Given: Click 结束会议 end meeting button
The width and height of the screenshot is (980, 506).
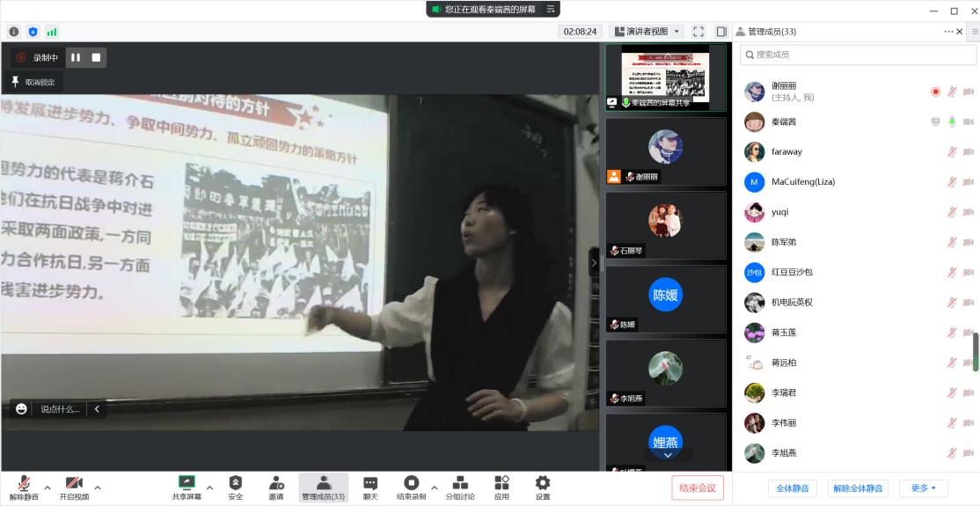Looking at the screenshot, I should pyautogui.click(x=698, y=488).
